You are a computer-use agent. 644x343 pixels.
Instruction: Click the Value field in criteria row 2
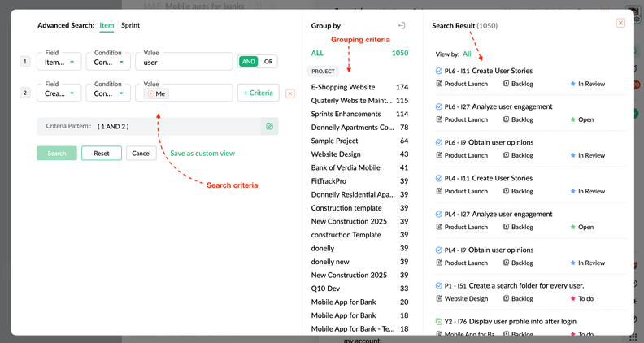click(x=184, y=93)
